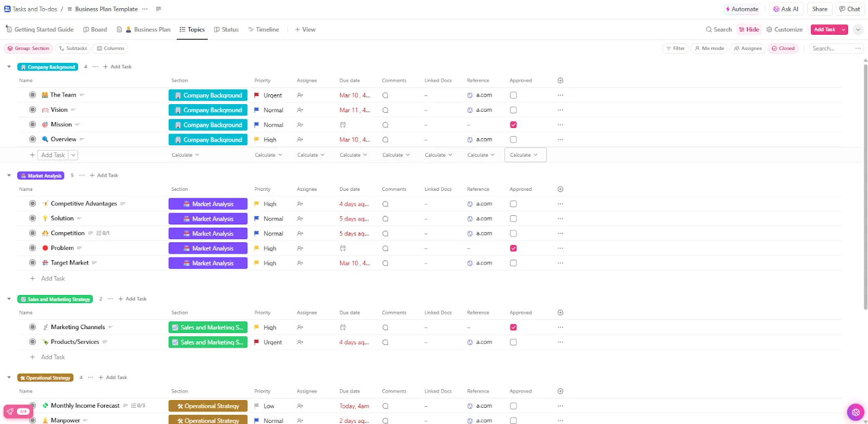Viewport: 868px width, 424px height.
Task: Click the Automate button
Action: click(x=742, y=9)
